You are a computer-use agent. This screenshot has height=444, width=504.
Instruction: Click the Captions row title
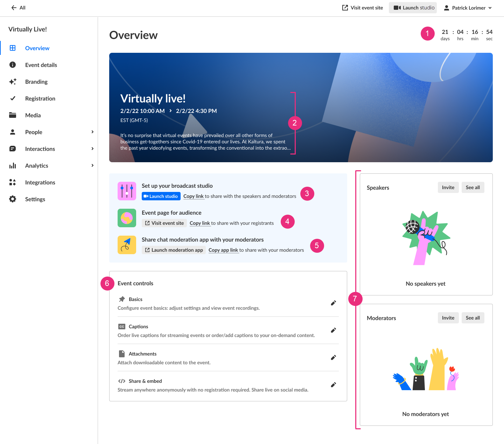pyautogui.click(x=138, y=327)
